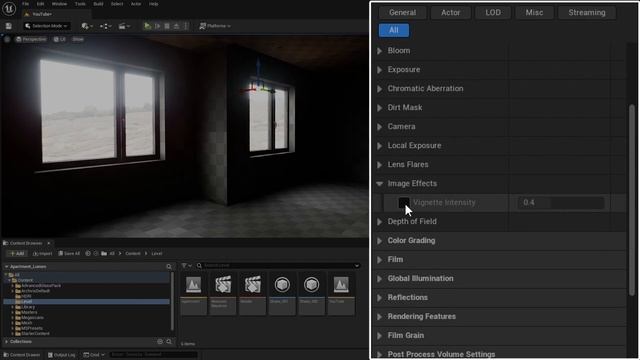Screen dimensions: 640x360
Task: Open the Platforms dropdown
Action: 215,26
